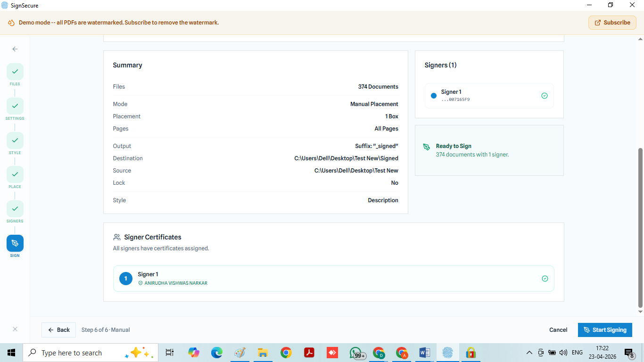Go to the Style step icon
Image resolution: width=644 pixels, height=362 pixels.
pos(15,140)
